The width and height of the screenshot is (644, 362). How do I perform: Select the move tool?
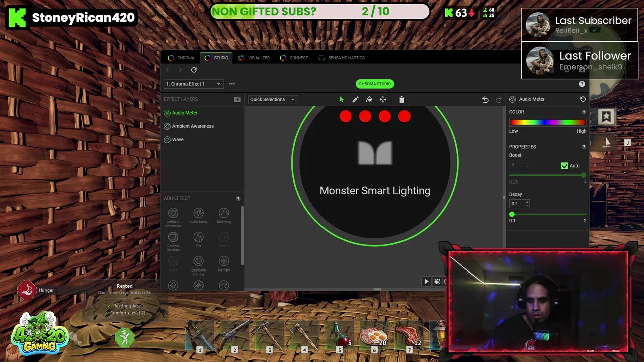click(x=383, y=99)
